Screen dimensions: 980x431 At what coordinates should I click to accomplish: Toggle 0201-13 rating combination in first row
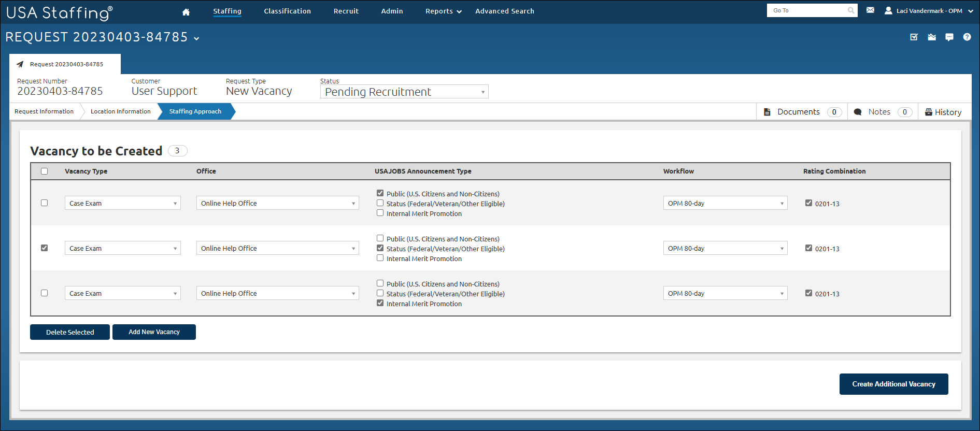tap(809, 203)
